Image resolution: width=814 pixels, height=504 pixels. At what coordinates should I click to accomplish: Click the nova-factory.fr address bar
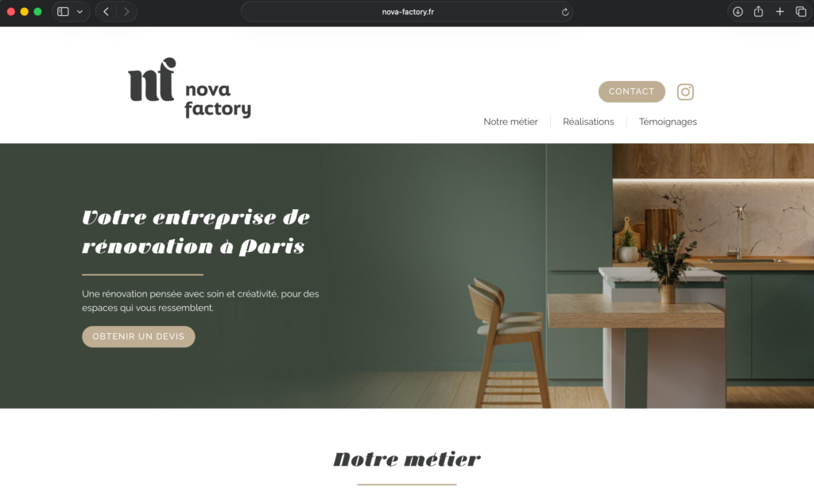(407, 12)
